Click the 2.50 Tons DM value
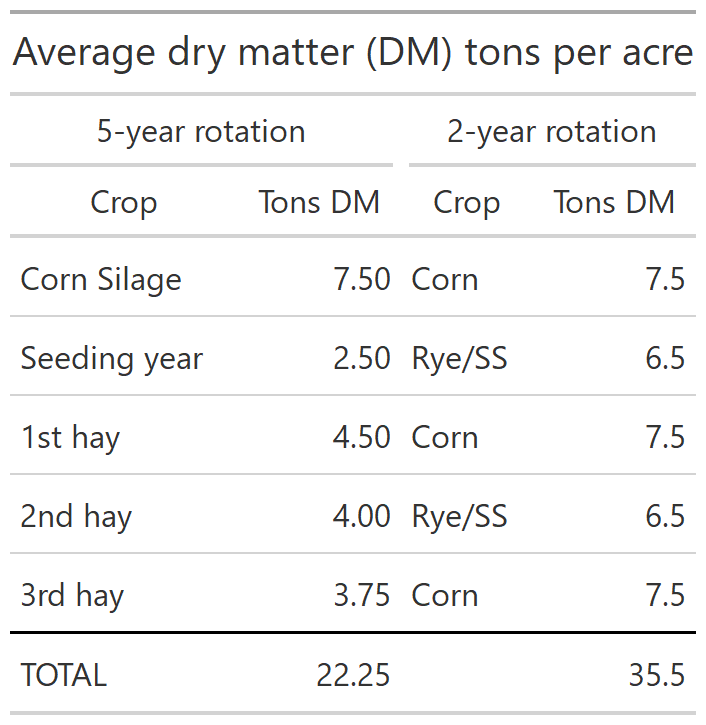 pos(362,358)
